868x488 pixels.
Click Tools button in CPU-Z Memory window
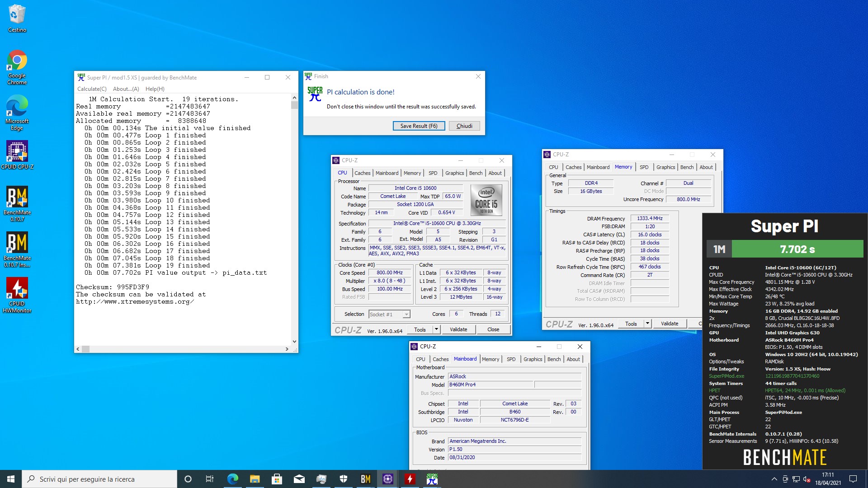(631, 324)
